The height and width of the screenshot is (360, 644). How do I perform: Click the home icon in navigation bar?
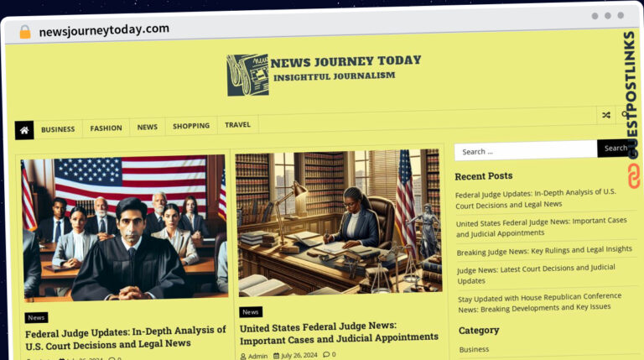coord(24,130)
